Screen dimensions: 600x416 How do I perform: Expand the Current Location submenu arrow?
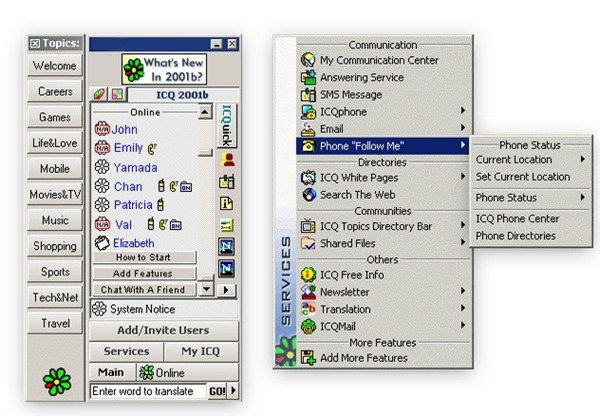click(x=582, y=158)
